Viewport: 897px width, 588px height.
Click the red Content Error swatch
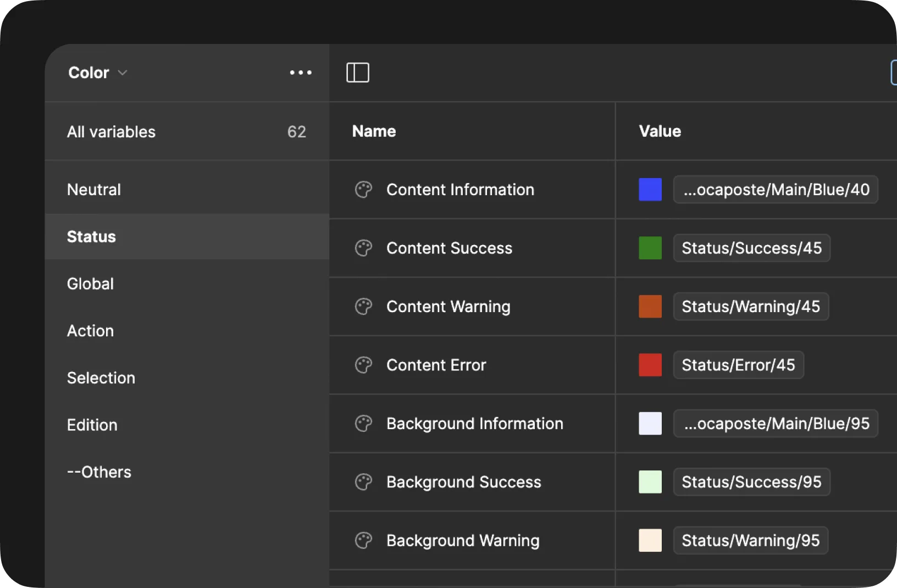(x=650, y=365)
